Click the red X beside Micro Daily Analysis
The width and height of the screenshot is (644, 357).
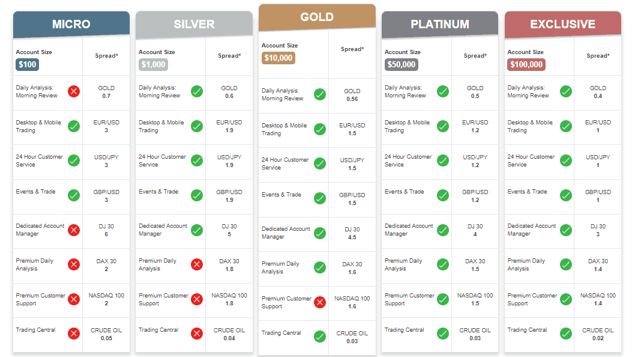coord(74,91)
